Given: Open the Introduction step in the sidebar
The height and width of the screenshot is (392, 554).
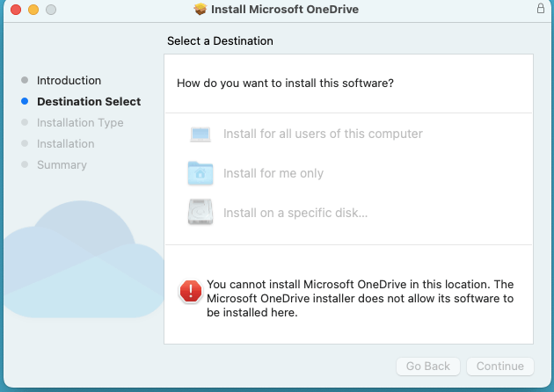Looking at the screenshot, I should (x=69, y=81).
